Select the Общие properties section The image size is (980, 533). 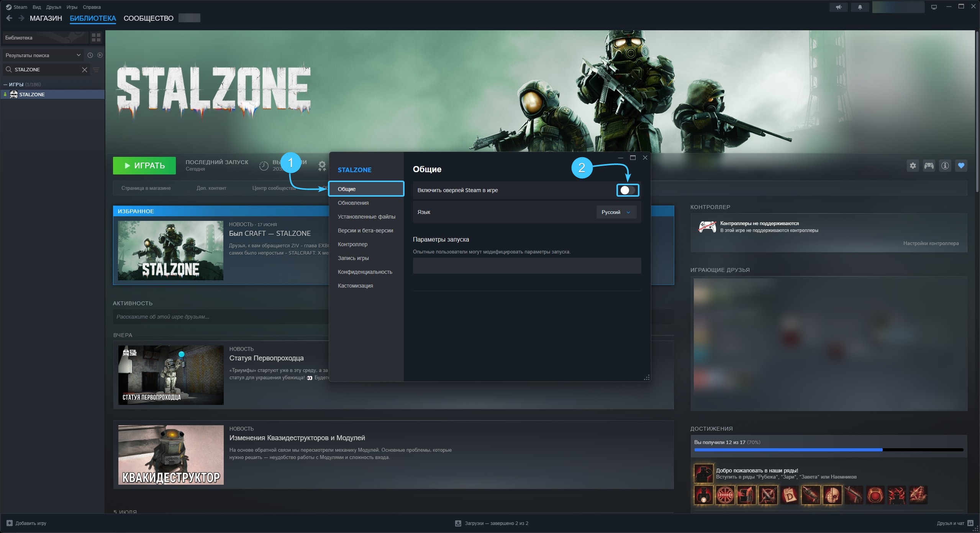click(366, 189)
